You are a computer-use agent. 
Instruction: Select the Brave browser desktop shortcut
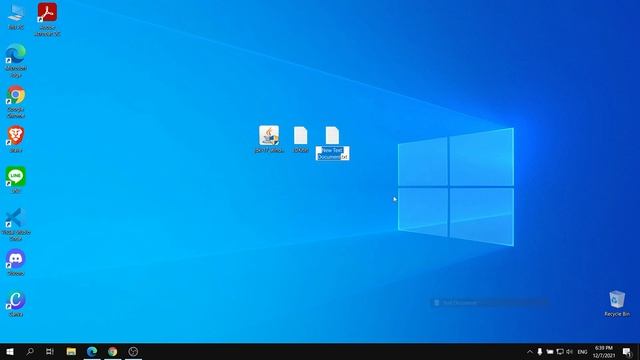pyautogui.click(x=16, y=139)
